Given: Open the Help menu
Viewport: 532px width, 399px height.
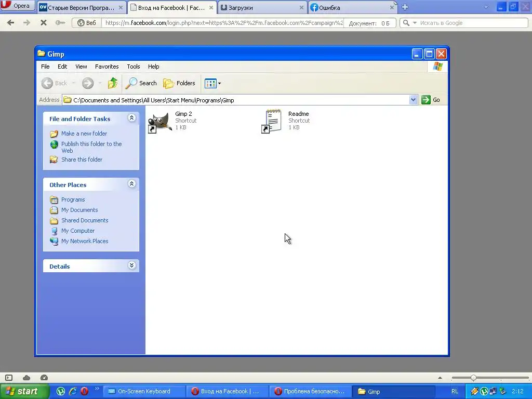Looking at the screenshot, I should pyautogui.click(x=153, y=66).
